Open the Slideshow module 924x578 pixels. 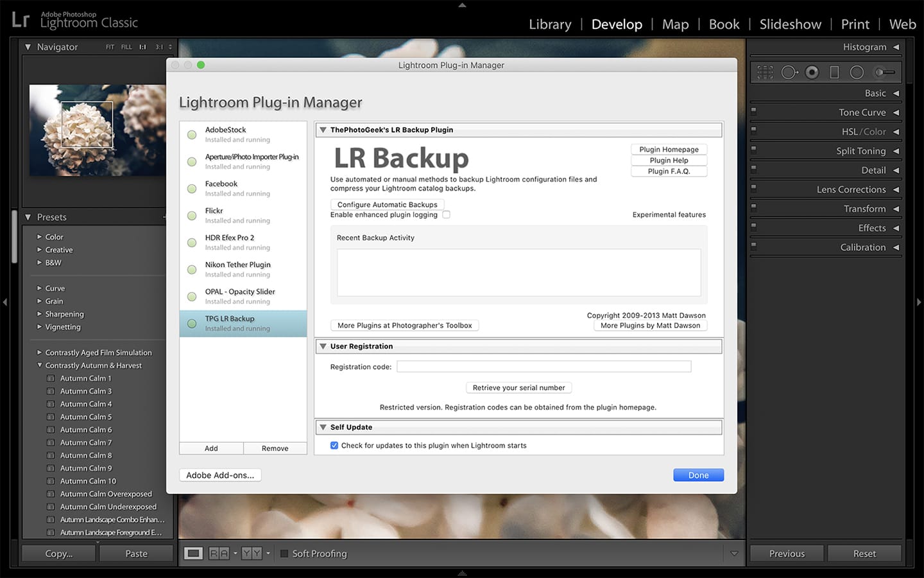tap(790, 24)
